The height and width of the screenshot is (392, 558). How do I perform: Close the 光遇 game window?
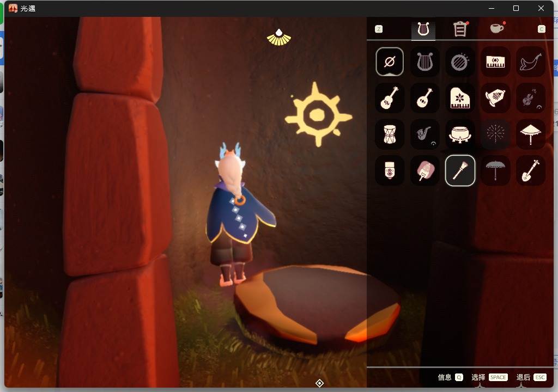[x=541, y=8]
